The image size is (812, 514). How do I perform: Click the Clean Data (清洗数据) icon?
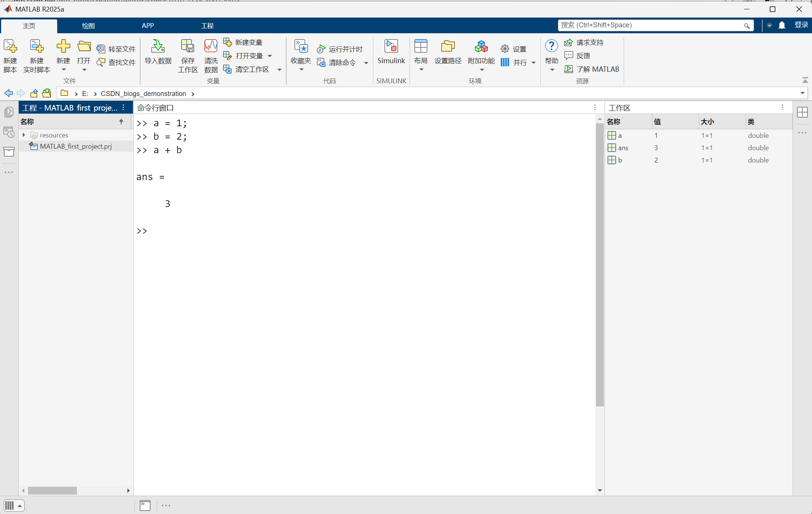click(211, 47)
